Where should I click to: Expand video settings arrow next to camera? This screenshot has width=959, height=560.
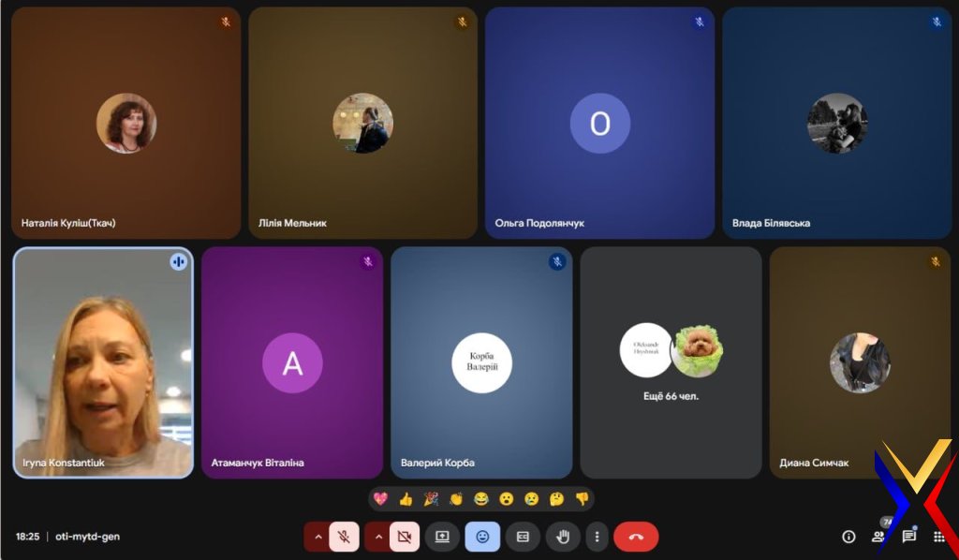click(x=378, y=537)
